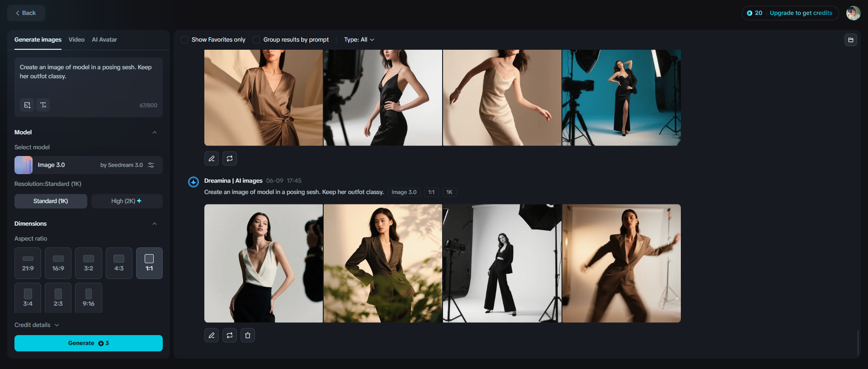Click the regenerate icon under the upper image row
Viewport: 868px width, 369px height.
point(230,158)
